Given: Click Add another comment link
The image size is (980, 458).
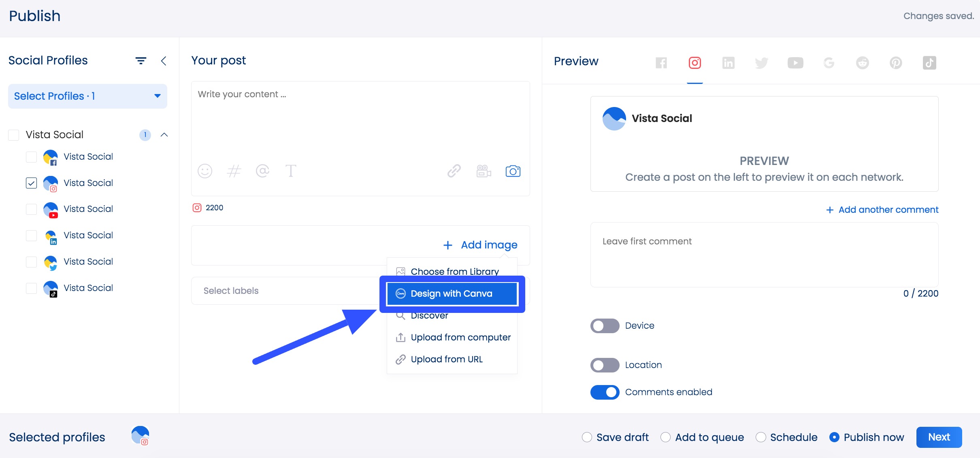Looking at the screenshot, I should point(881,210).
